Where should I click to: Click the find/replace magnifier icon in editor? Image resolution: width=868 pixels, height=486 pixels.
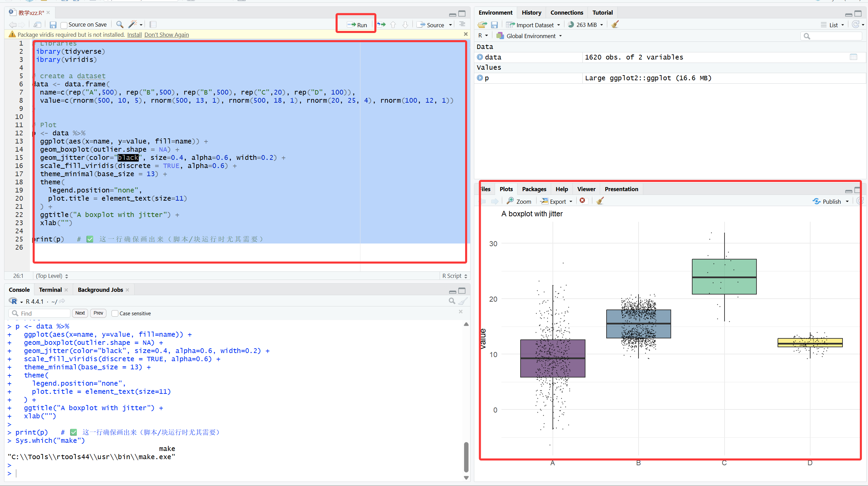(x=120, y=24)
